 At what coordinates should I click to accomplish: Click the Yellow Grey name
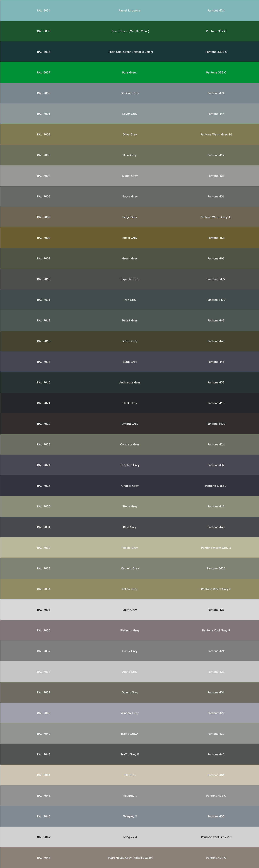[x=130, y=589]
